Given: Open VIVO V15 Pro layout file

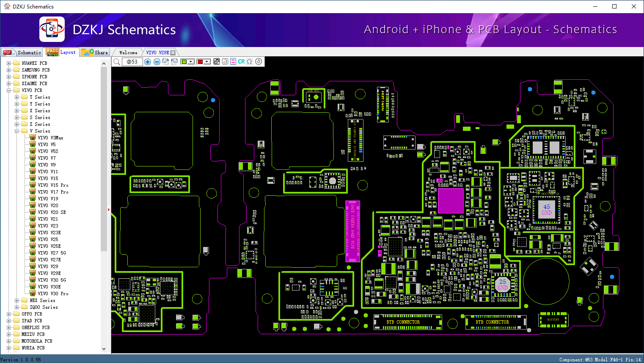Looking at the screenshot, I should [53, 185].
